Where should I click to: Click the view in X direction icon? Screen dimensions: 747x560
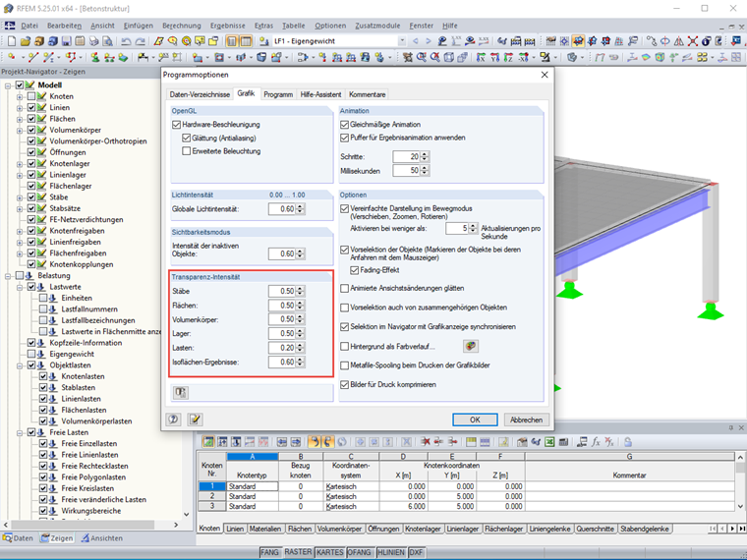482,58
